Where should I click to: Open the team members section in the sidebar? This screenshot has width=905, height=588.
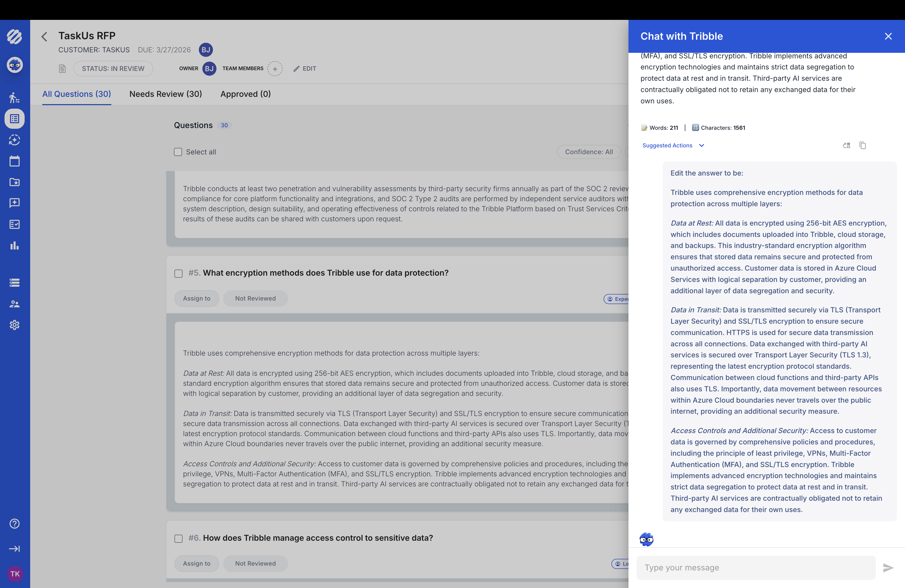[x=14, y=304]
